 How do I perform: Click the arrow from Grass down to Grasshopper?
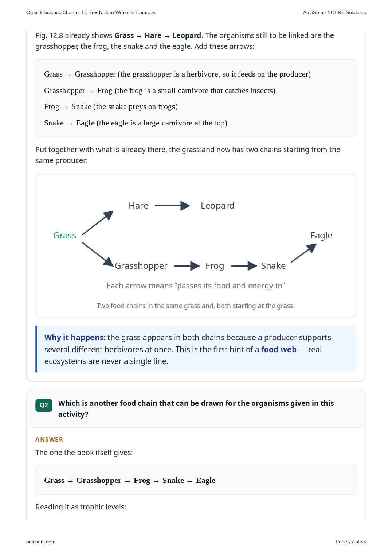click(98, 255)
